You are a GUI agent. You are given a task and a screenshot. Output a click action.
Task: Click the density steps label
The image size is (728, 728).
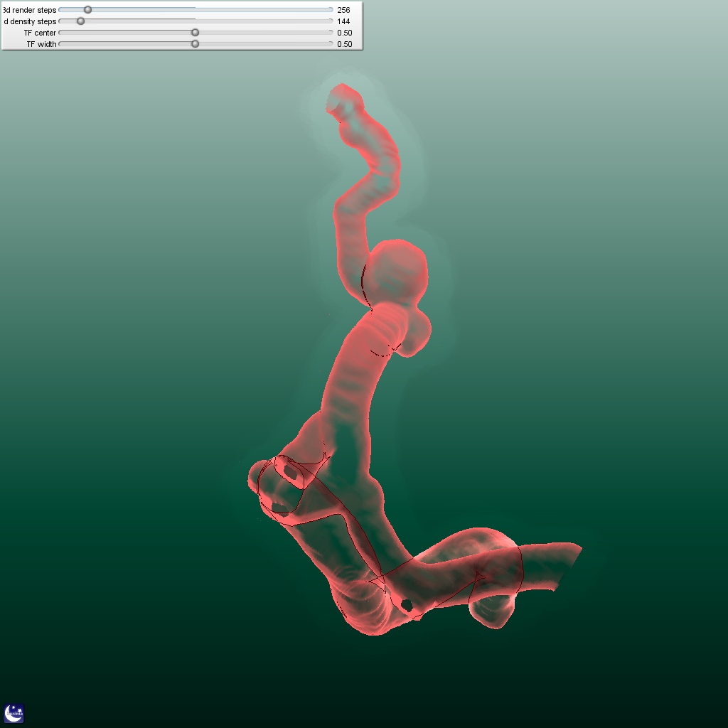[x=30, y=21]
